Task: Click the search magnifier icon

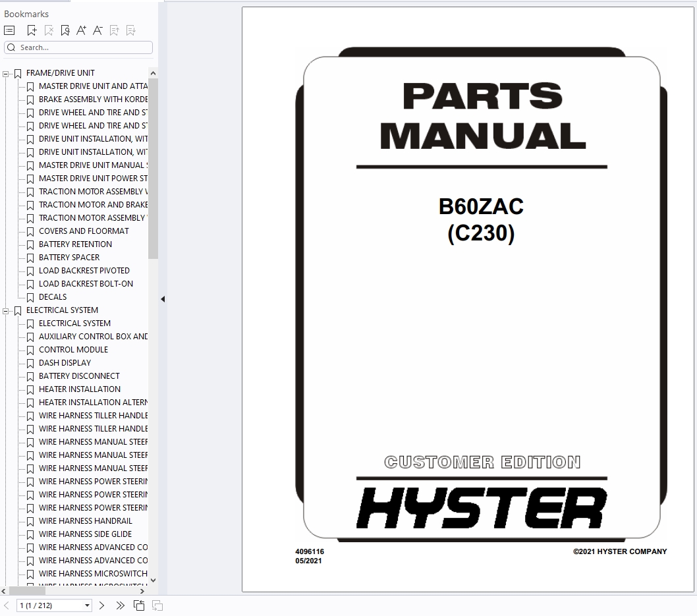Action: [11, 47]
